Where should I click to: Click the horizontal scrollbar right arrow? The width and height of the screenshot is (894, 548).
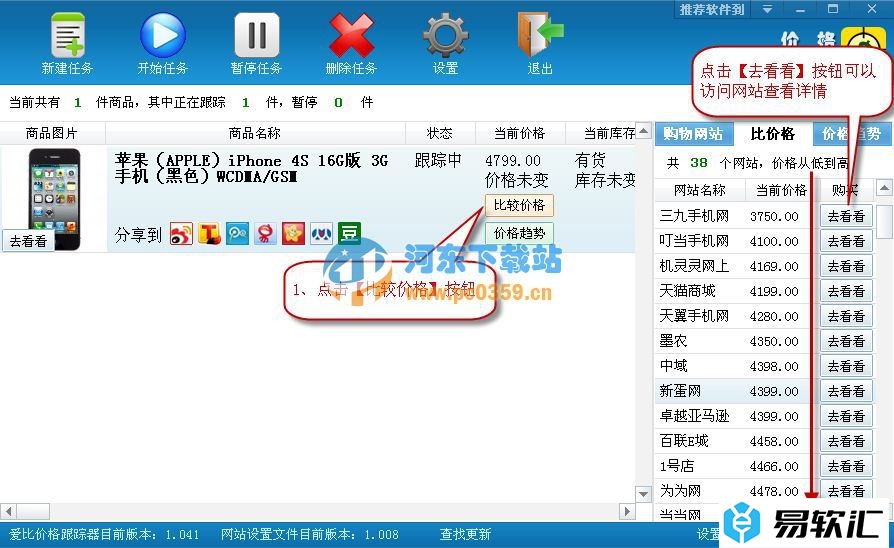627,511
